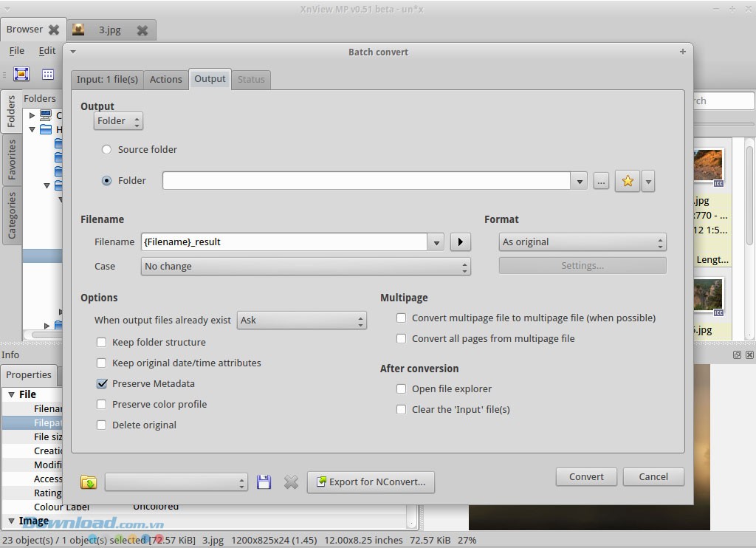Screen dimensions: 756x548
Task: Enable Open file explorer after conversion
Action: (x=401, y=389)
